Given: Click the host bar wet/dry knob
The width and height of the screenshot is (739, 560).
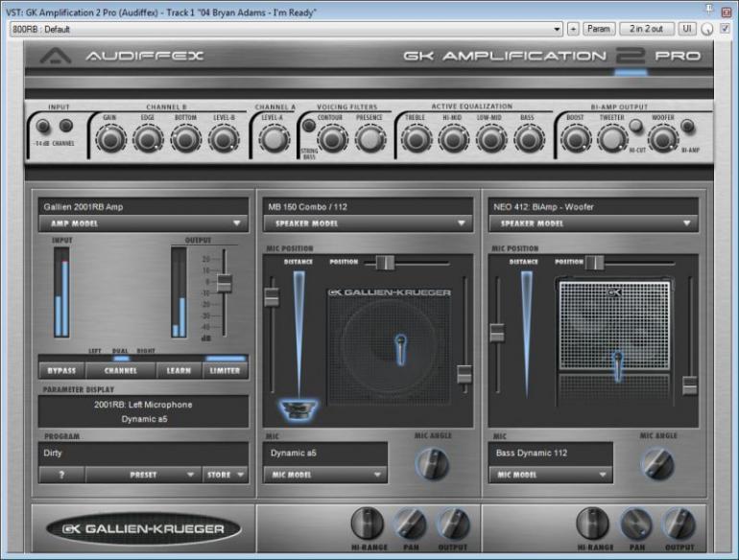Looking at the screenshot, I should tap(707, 29).
